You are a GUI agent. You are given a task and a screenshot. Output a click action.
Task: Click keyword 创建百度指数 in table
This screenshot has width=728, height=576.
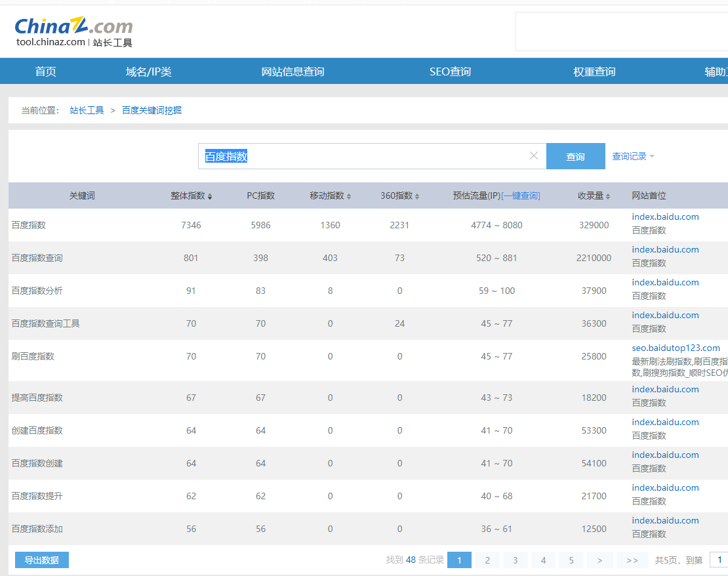[x=37, y=430]
